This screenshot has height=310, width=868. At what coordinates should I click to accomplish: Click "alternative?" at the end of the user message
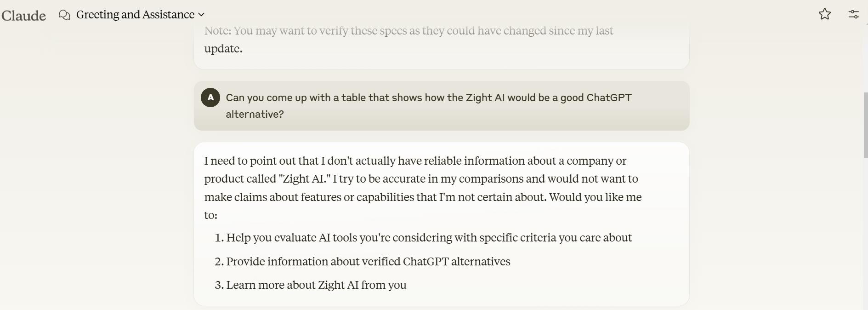point(255,115)
